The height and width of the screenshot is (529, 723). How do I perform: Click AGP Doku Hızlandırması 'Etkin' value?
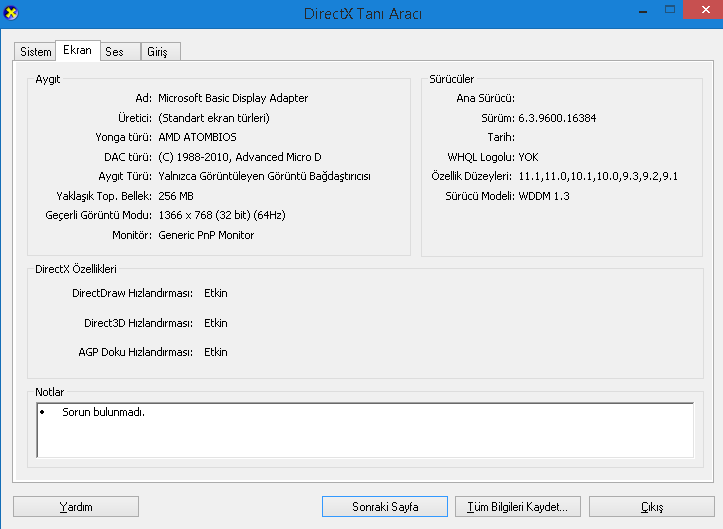[216, 352]
